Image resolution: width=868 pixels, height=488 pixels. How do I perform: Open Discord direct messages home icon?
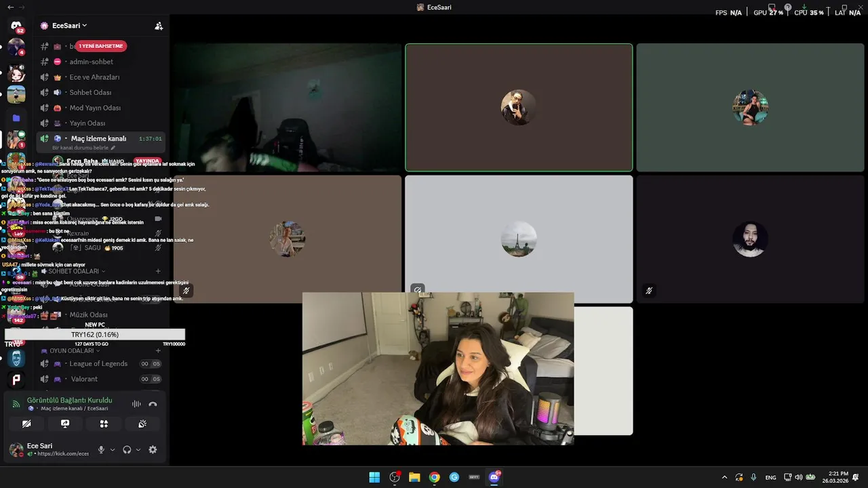(16, 26)
